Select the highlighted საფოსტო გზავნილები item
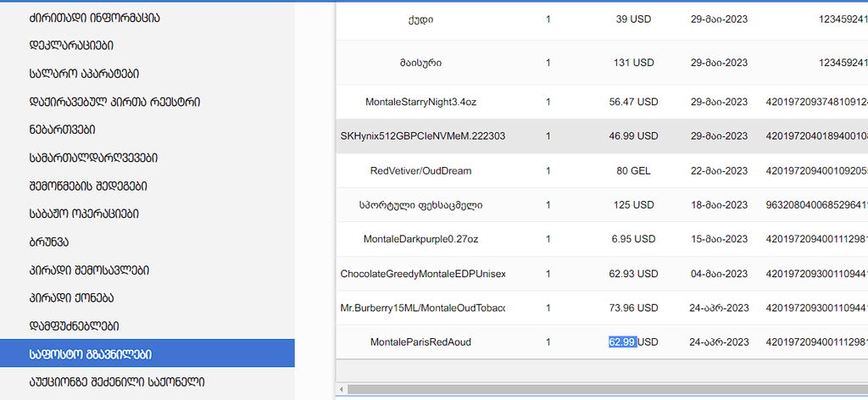Image resolution: width=868 pixels, height=400 pixels. [x=147, y=353]
